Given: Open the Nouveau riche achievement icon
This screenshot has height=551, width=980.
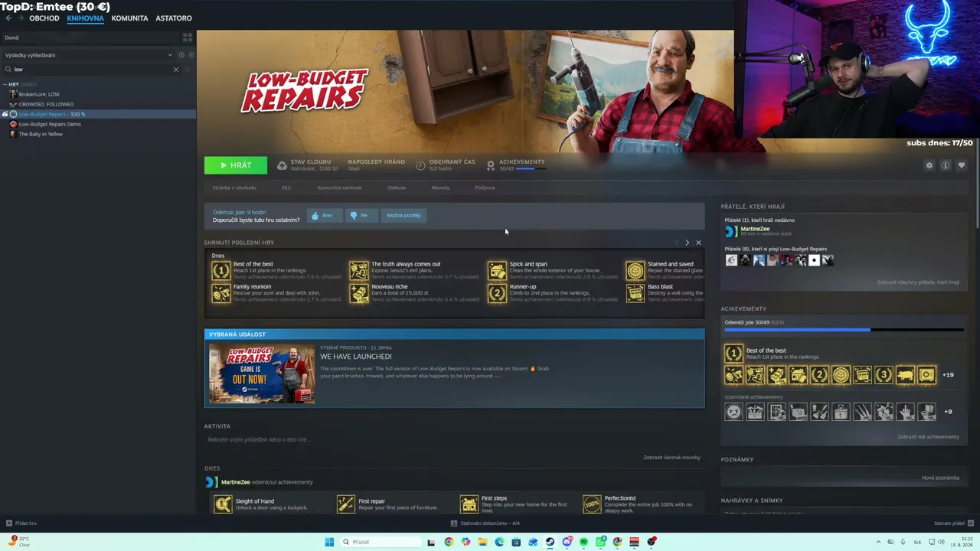Looking at the screenshot, I should tap(359, 293).
